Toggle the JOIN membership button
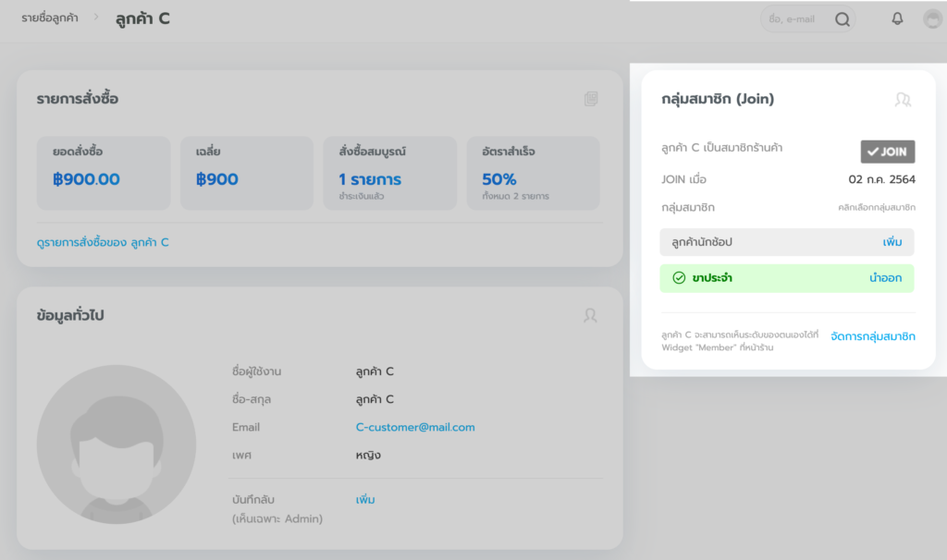The image size is (947, 560). (x=887, y=152)
